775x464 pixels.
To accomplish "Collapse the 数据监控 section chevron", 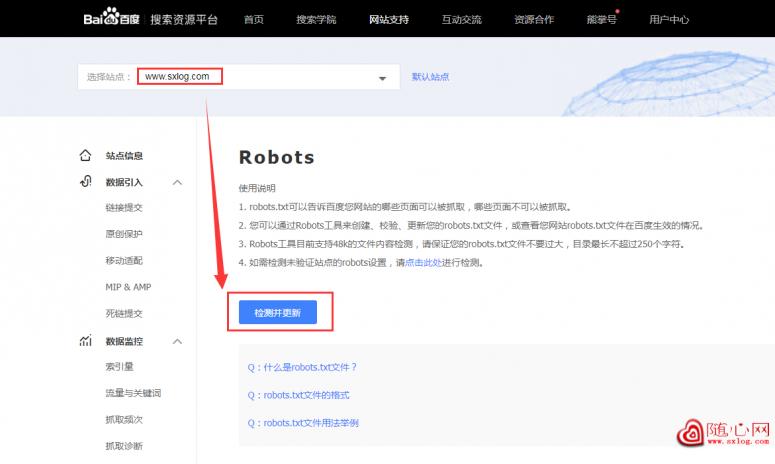I will click(x=177, y=341).
